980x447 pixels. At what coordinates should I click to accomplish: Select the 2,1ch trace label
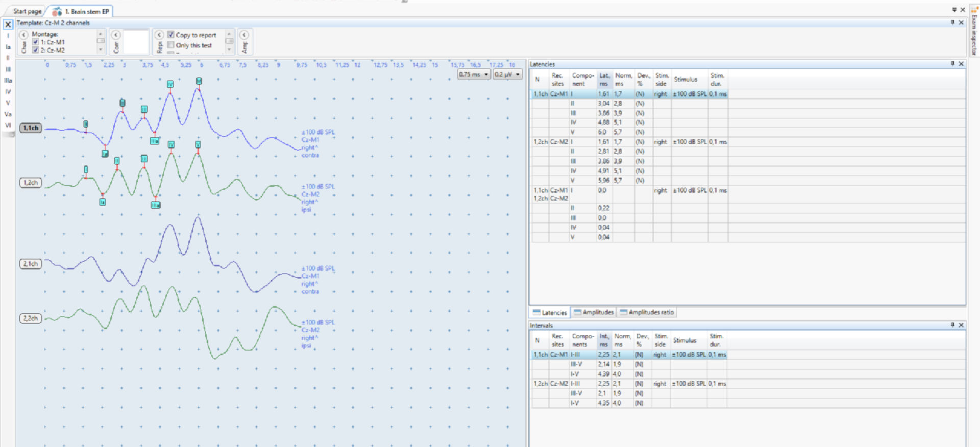point(31,264)
